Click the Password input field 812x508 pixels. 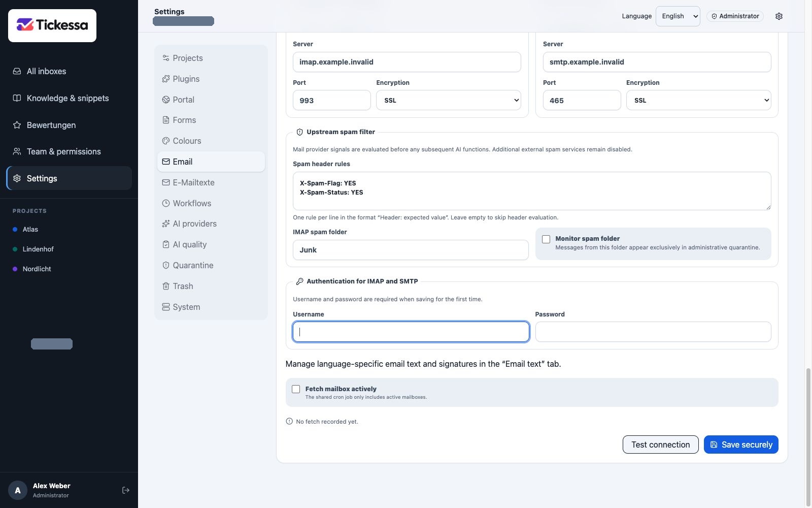click(653, 332)
